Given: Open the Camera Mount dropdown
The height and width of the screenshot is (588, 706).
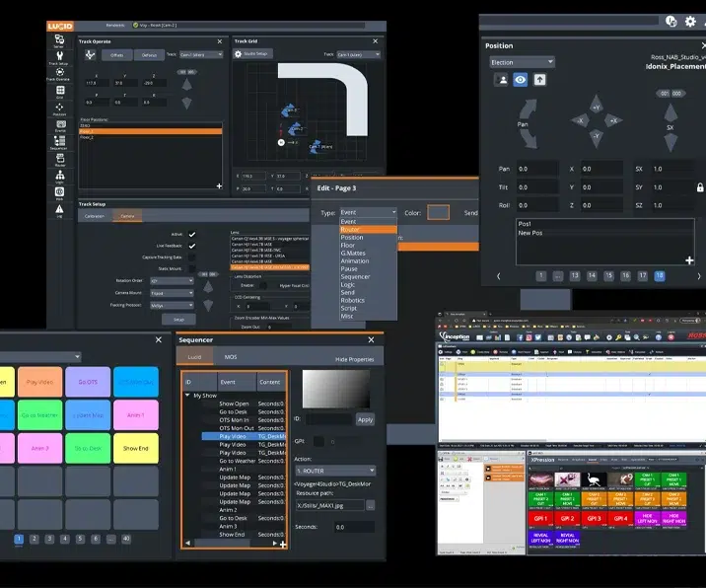Looking at the screenshot, I should click(172, 293).
